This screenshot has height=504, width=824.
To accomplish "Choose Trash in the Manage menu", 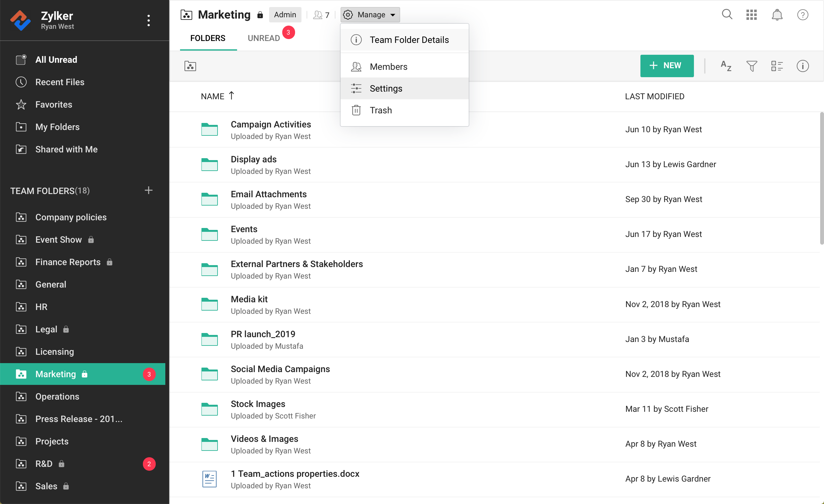I will (x=381, y=110).
